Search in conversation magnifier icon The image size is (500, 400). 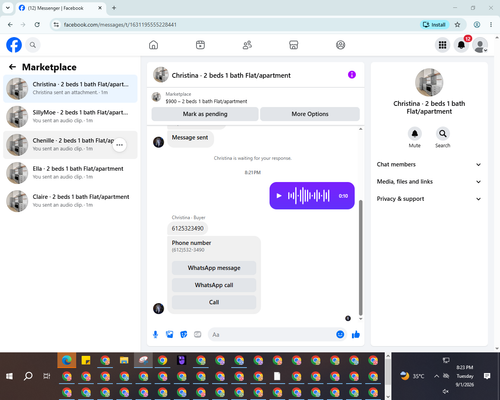[x=442, y=134]
